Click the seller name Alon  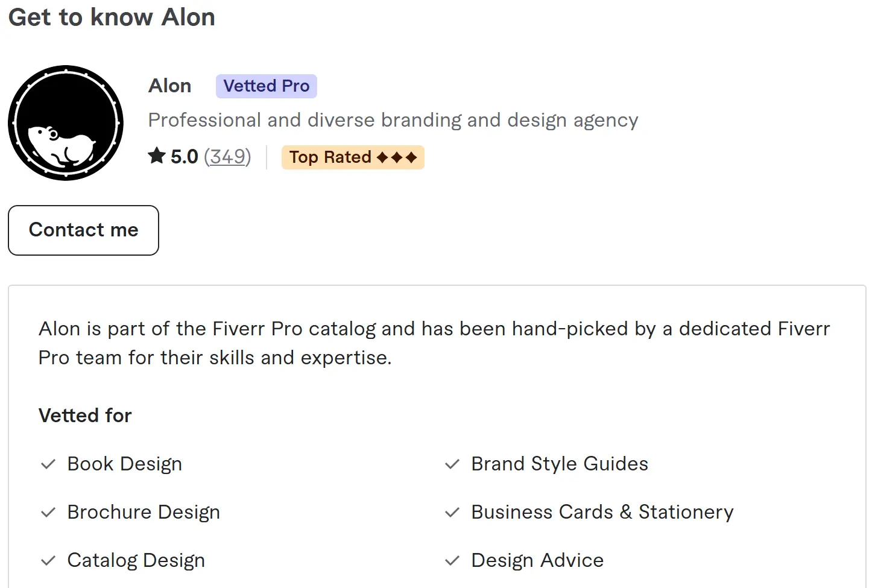pos(170,86)
